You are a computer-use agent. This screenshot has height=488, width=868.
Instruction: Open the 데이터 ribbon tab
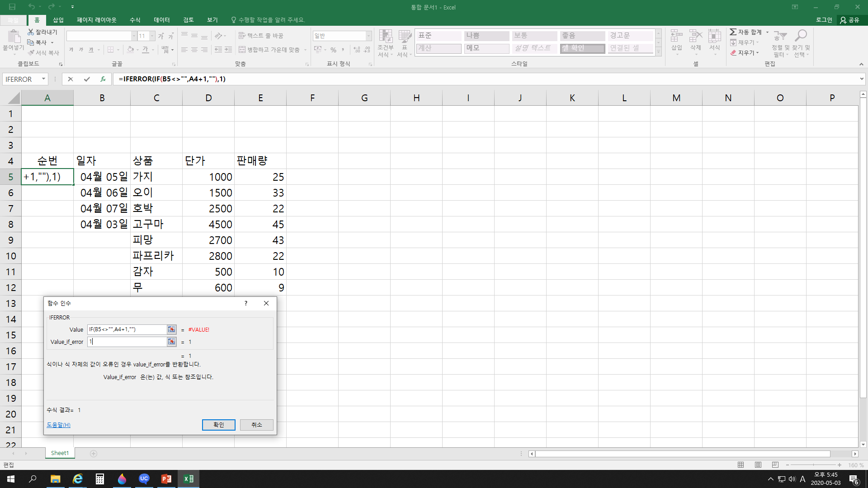click(161, 20)
